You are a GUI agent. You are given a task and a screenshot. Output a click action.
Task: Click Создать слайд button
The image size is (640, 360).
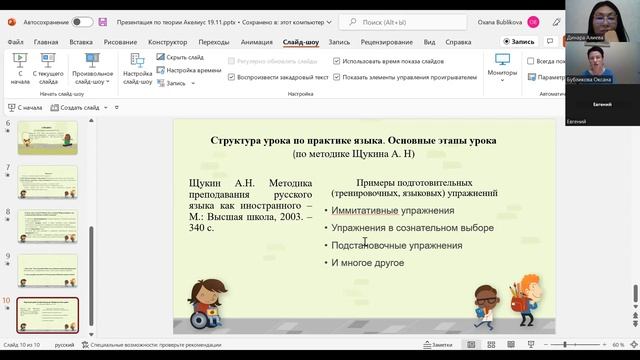coord(75,107)
